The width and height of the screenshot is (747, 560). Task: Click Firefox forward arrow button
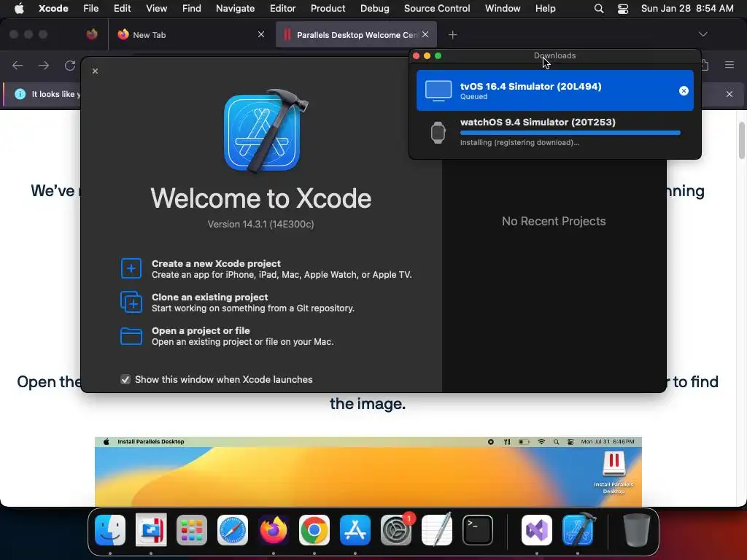pyautogui.click(x=44, y=65)
